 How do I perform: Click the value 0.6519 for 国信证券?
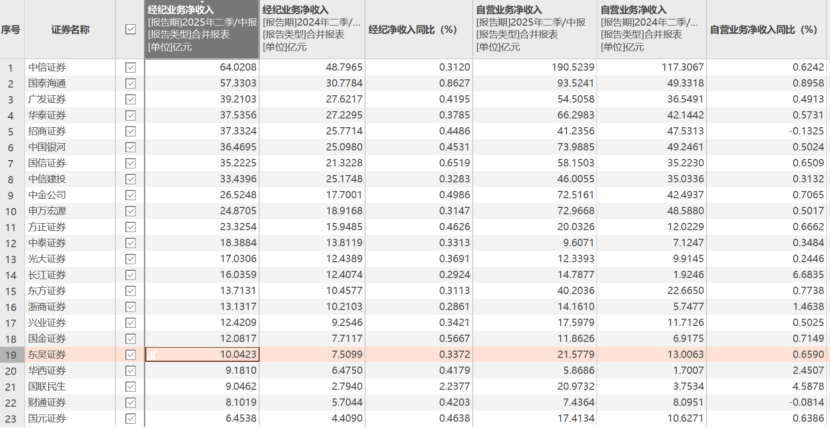[x=454, y=163]
